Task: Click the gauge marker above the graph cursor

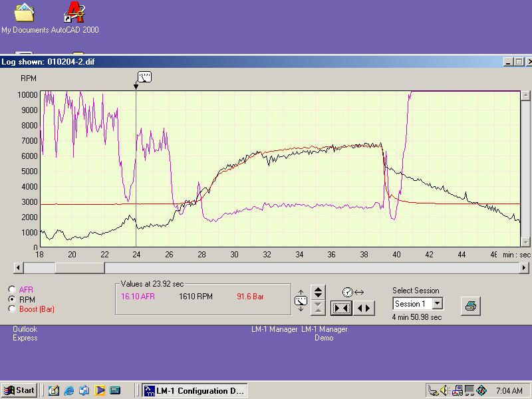Action: (x=144, y=77)
